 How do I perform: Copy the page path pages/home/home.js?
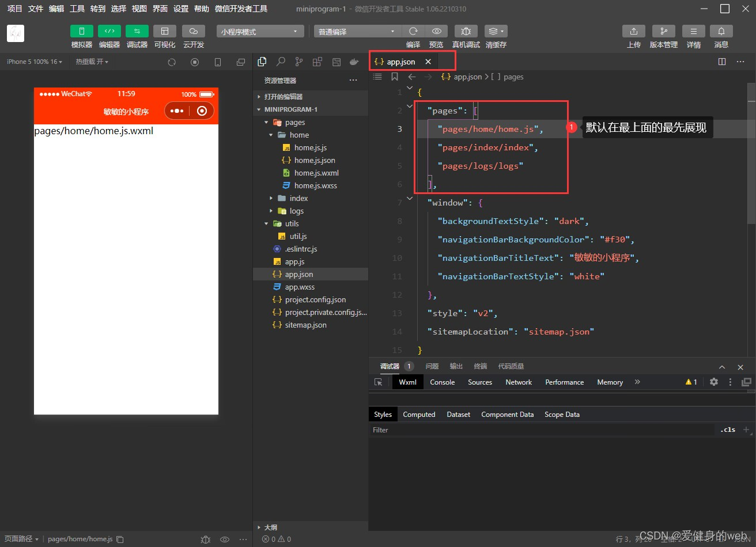pyautogui.click(x=120, y=540)
